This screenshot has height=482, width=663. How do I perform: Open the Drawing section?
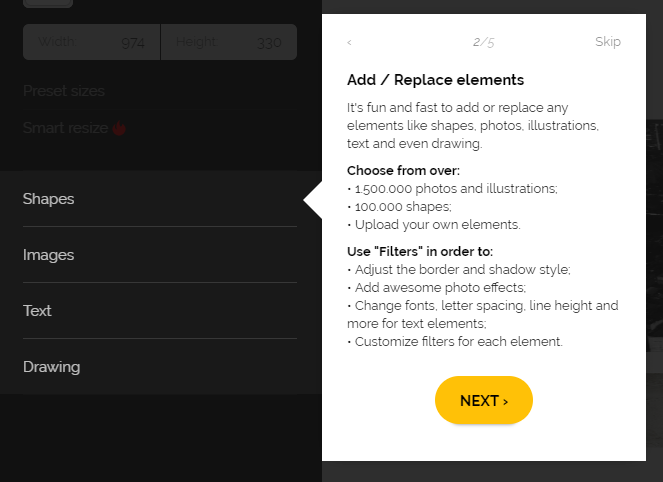[160, 367]
